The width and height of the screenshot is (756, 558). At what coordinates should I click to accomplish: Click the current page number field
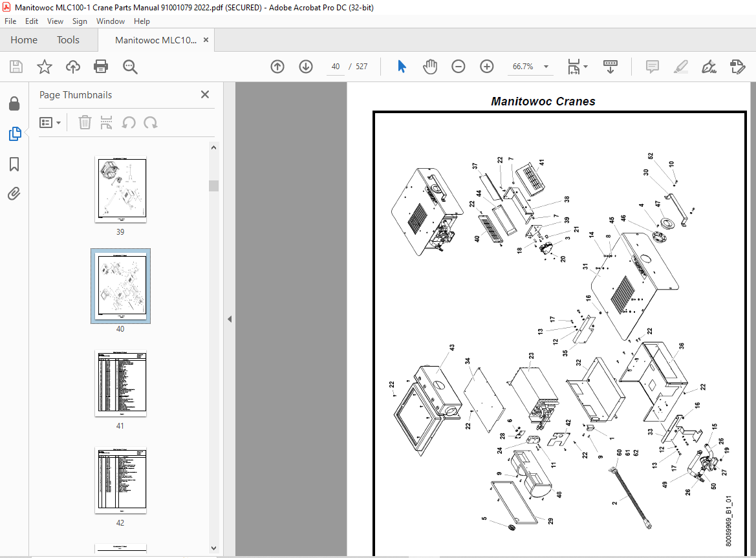pos(336,67)
